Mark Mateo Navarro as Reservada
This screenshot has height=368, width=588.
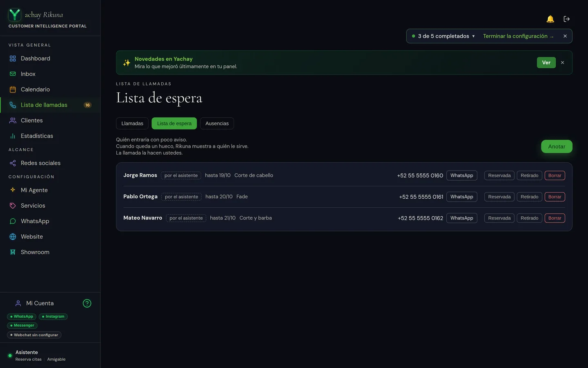pyautogui.click(x=499, y=218)
